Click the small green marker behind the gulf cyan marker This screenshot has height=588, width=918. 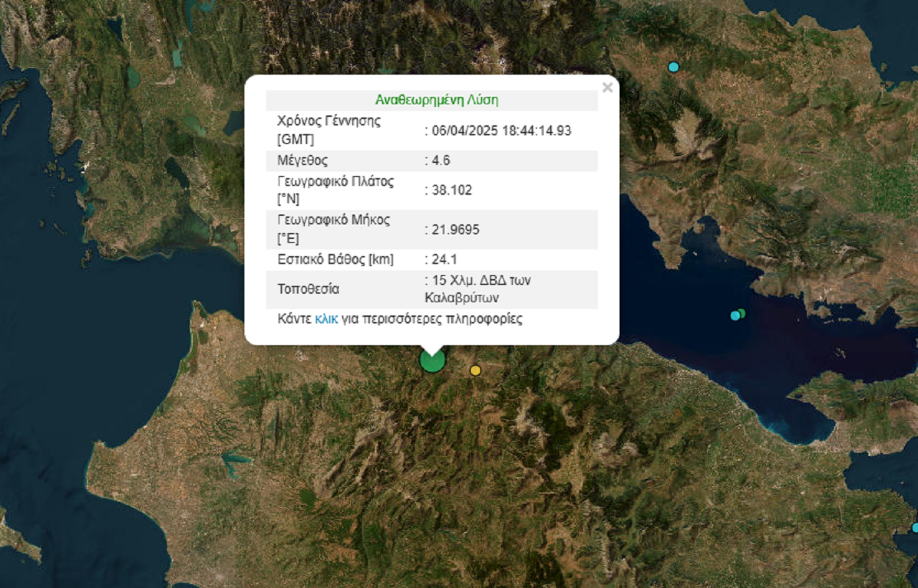[x=742, y=313]
